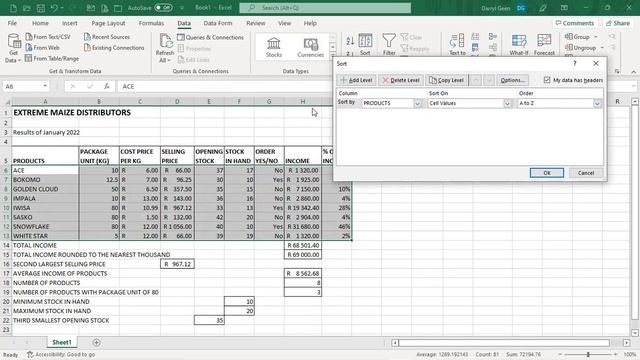
Task: Click Delete Level button
Action: click(401, 80)
